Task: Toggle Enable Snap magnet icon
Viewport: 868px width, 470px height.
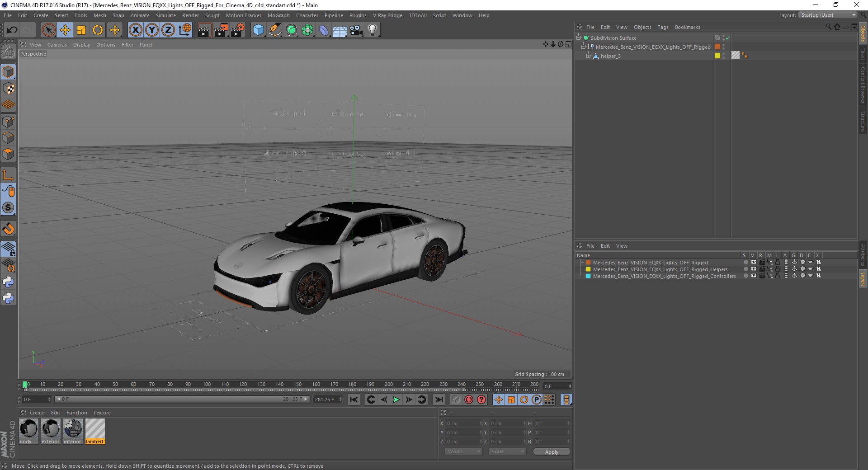Action: coord(8,229)
